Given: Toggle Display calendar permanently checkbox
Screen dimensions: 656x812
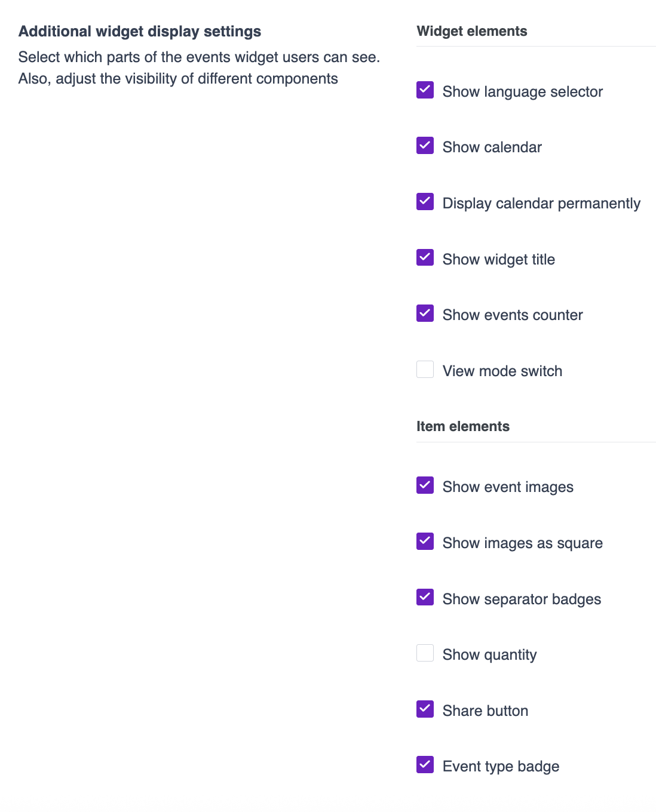Looking at the screenshot, I should 425,202.
